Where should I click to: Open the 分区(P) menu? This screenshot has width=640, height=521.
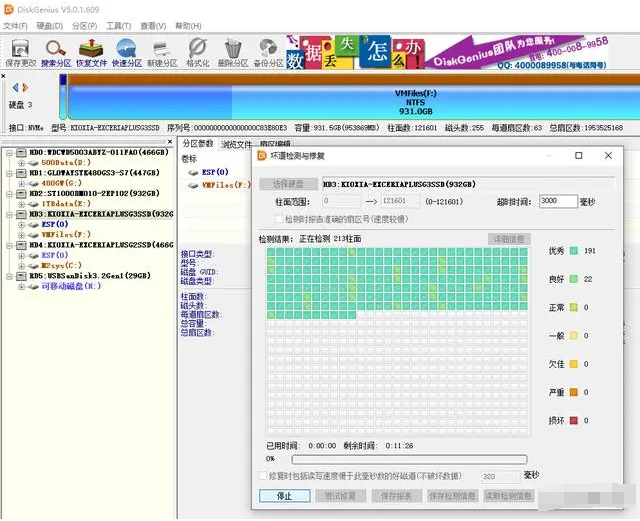[84, 26]
